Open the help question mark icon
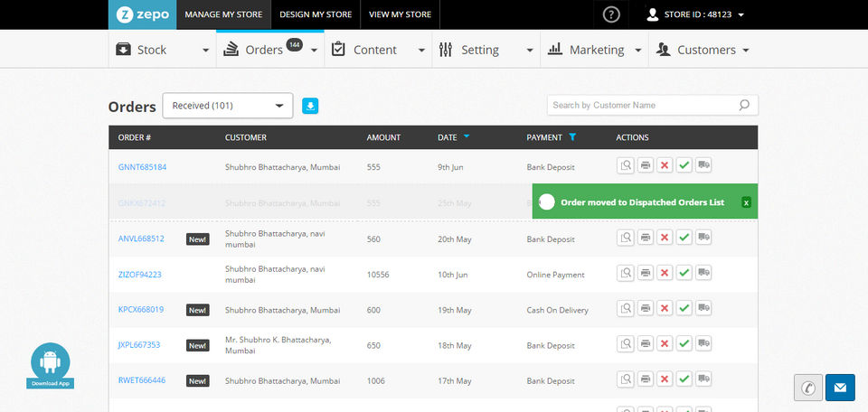Image resolution: width=868 pixels, height=412 pixels. click(x=610, y=15)
